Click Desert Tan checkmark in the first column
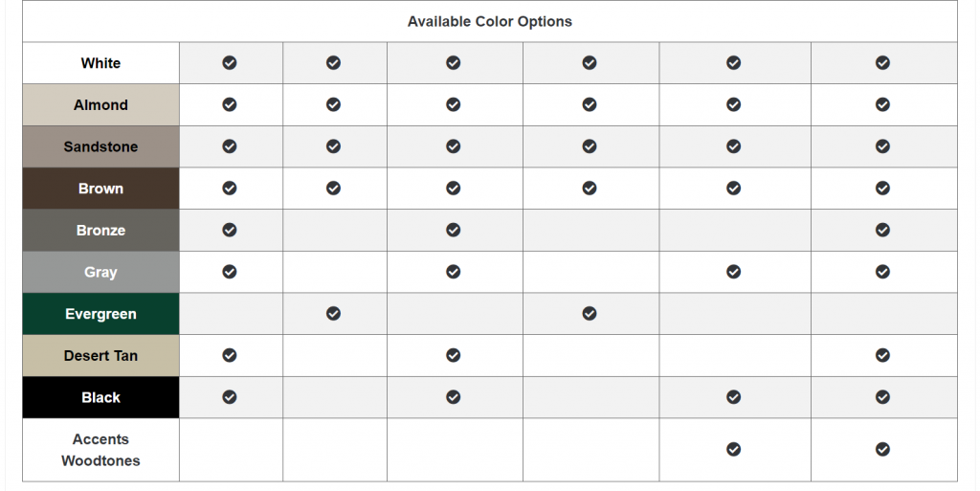The width and height of the screenshot is (980, 491). pyautogui.click(x=230, y=355)
